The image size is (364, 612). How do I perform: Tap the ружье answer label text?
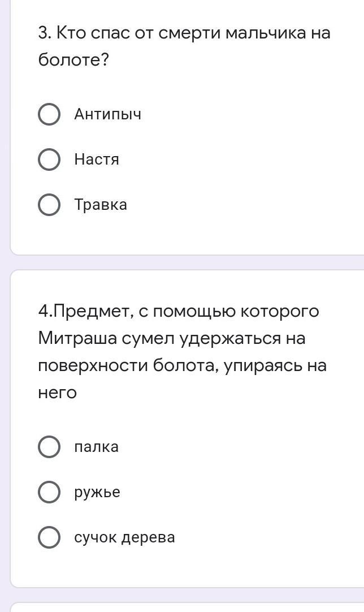click(x=97, y=492)
